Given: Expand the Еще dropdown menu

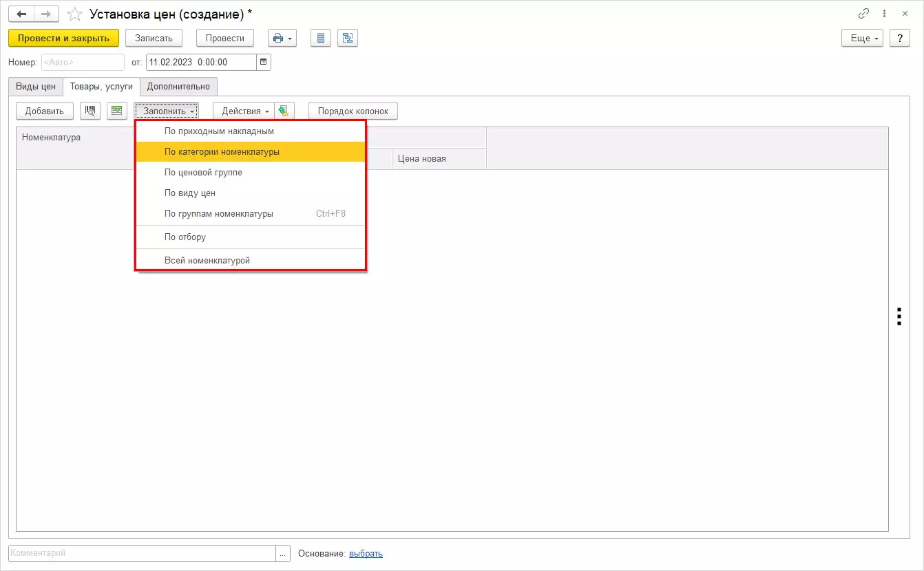Looking at the screenshot, I should (863, 39).
